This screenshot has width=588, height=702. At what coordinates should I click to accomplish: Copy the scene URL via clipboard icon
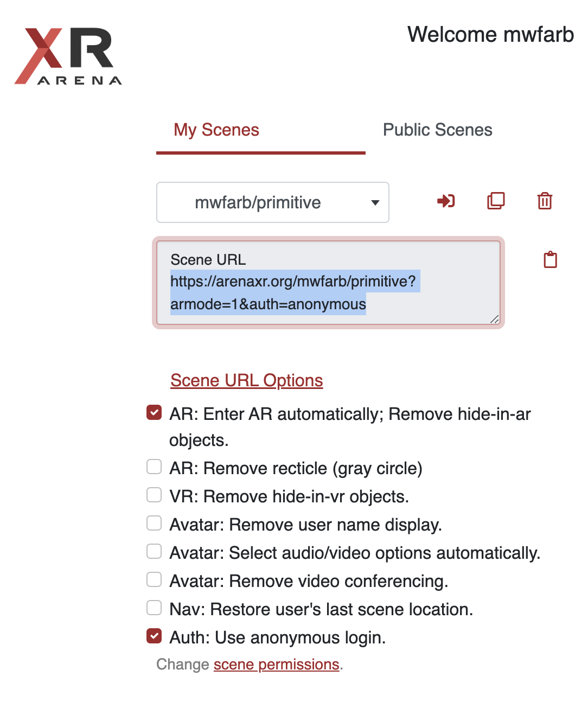551,259
